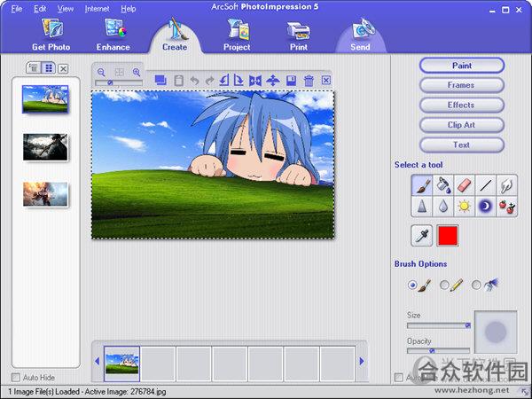Open the Text panel
Image resolution: width=532 pixels, height=399 pixels.
(x=462, y=145)
